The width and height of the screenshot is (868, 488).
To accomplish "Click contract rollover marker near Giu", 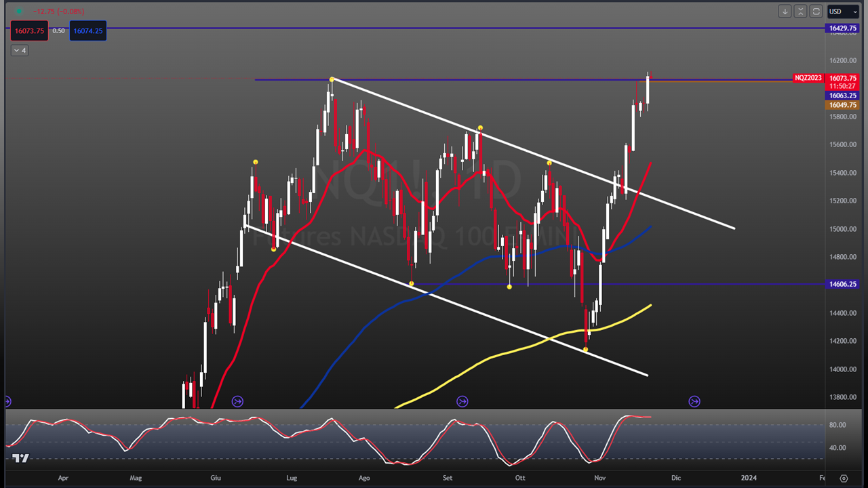I will pos(237,401).
